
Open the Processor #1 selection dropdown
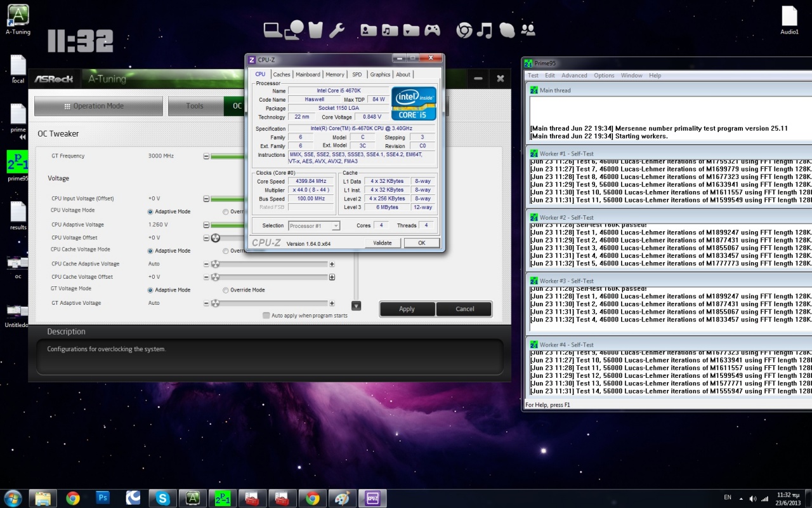tap(314, 225)
